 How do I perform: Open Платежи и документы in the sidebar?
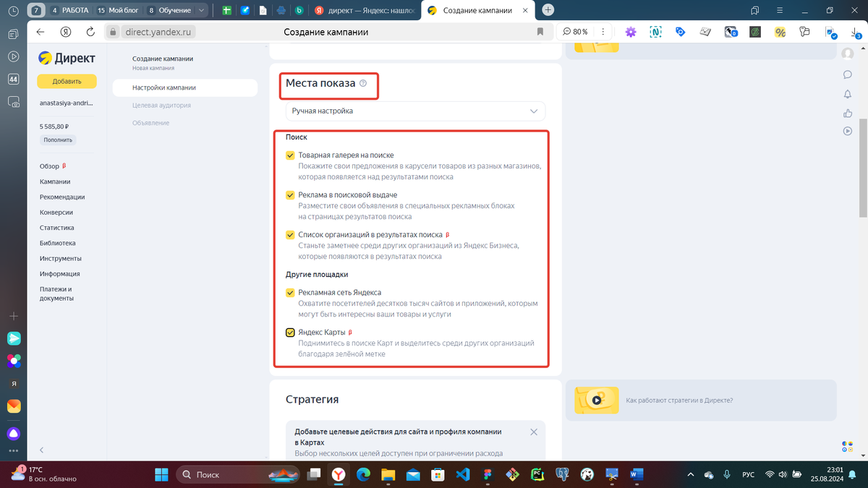(57, 294)
